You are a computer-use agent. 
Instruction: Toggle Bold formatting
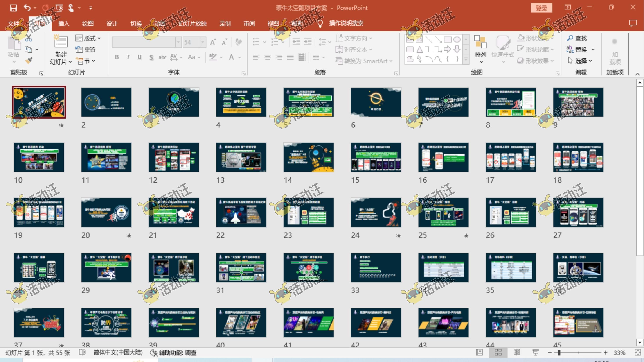click(117, 57)
